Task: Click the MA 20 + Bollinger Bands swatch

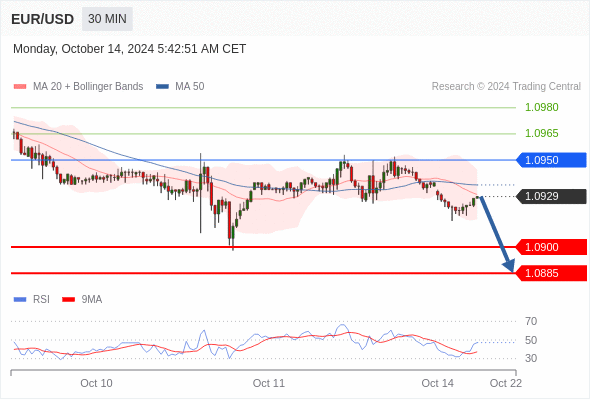Action: [x=20, y=87]
